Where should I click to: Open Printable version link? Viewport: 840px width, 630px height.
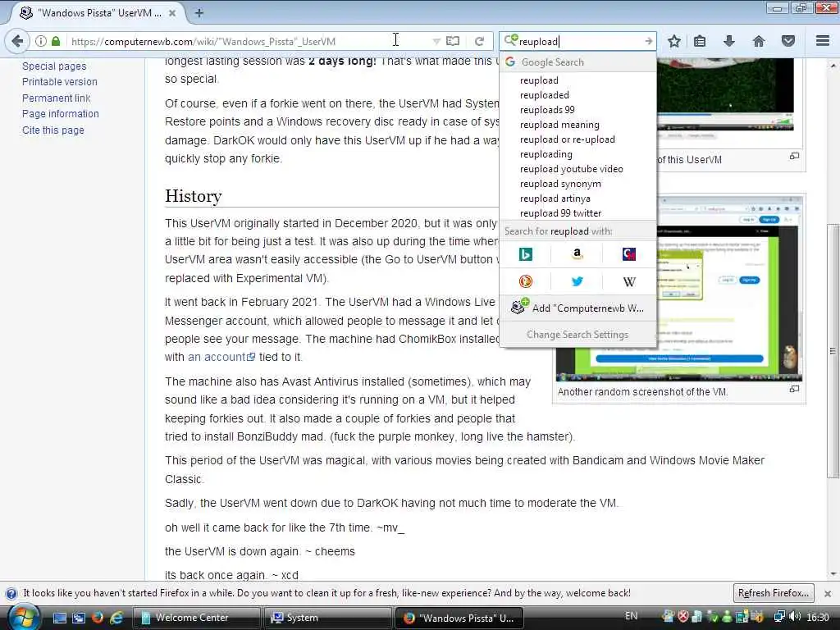coord(59,81)
